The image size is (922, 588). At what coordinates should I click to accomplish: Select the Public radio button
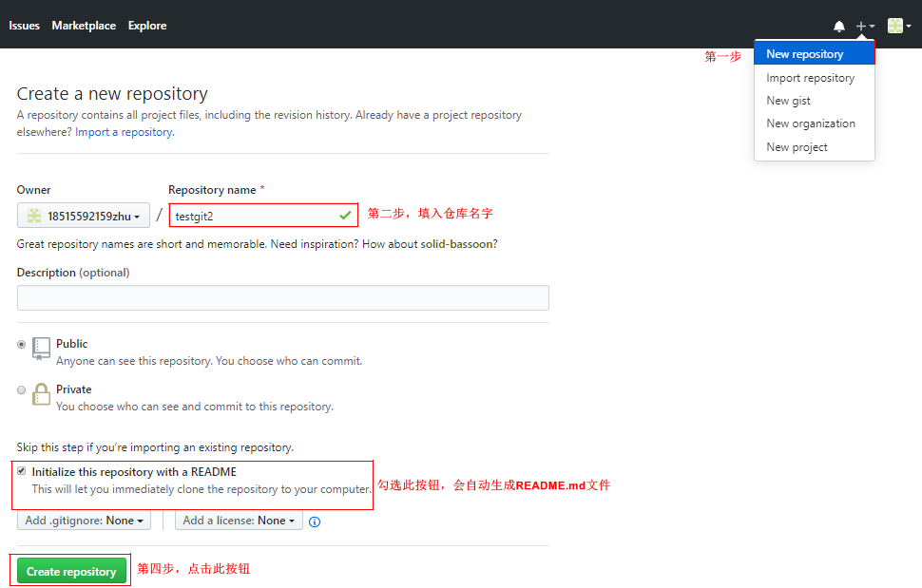click(x=22, y=344)
